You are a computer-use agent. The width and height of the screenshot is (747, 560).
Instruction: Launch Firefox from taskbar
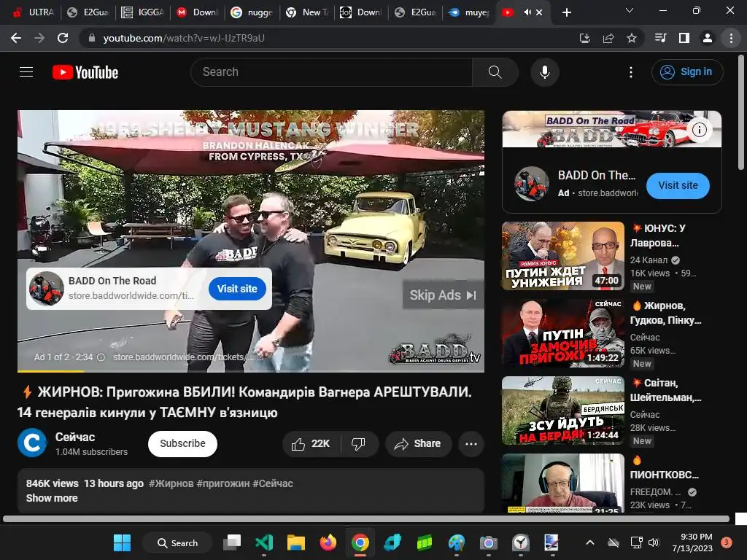coord(328,542)
